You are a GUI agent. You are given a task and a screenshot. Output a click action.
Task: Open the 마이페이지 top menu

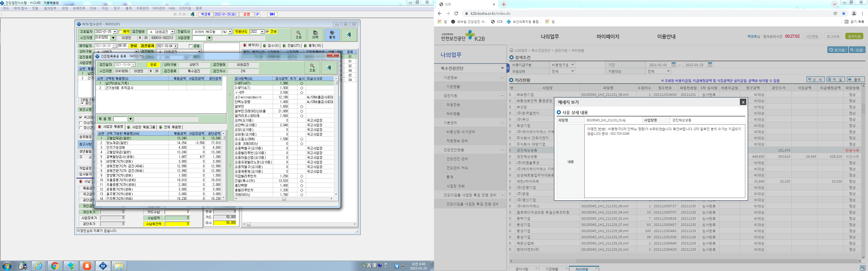tap(608, 37)
